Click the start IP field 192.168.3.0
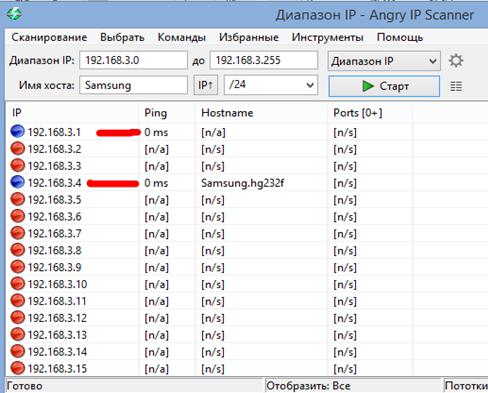488x393 pixels. 133,60
